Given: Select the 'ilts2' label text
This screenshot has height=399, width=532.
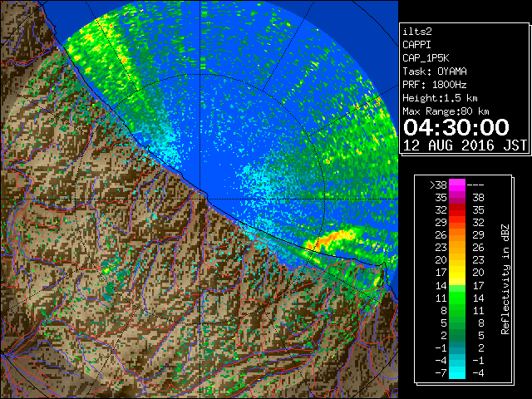Looking at the screenshot, I should [417, 32].
